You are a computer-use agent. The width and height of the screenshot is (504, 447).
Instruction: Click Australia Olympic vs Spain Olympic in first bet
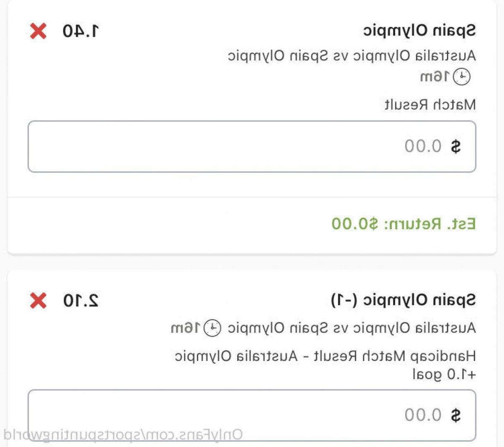tap(352, 56)
